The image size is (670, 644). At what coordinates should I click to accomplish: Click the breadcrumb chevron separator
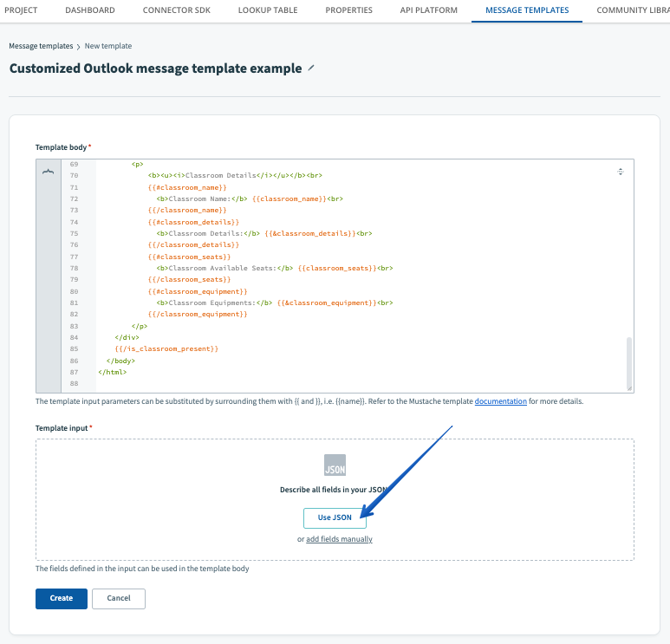[79, 47]
